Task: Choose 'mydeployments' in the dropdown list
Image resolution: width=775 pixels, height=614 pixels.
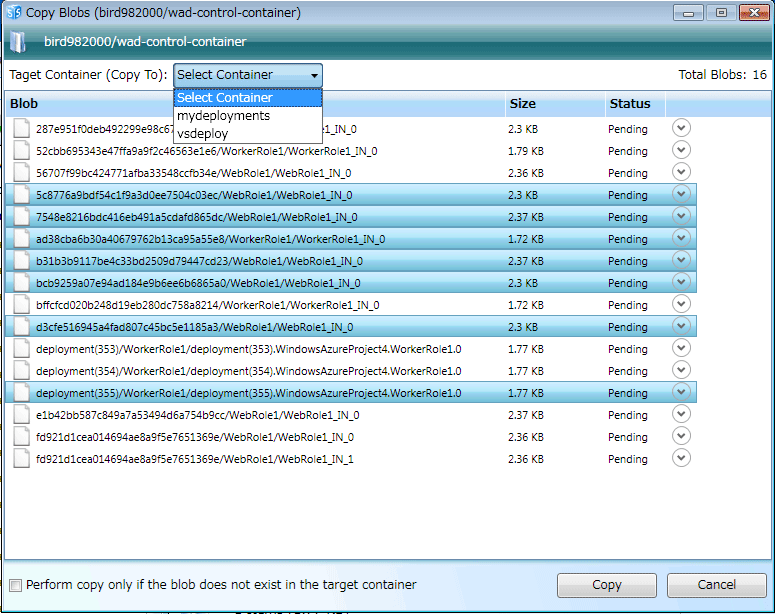Action: (x=248, y=116)
